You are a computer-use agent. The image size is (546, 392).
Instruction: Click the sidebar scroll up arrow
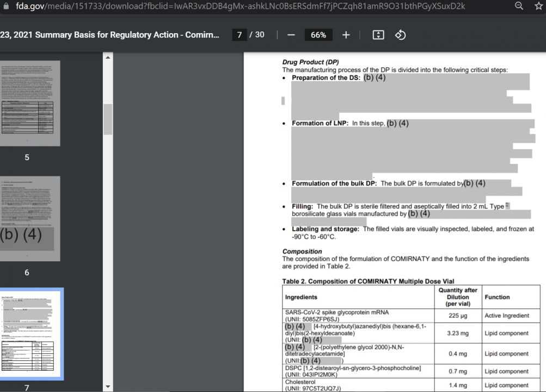108,58
